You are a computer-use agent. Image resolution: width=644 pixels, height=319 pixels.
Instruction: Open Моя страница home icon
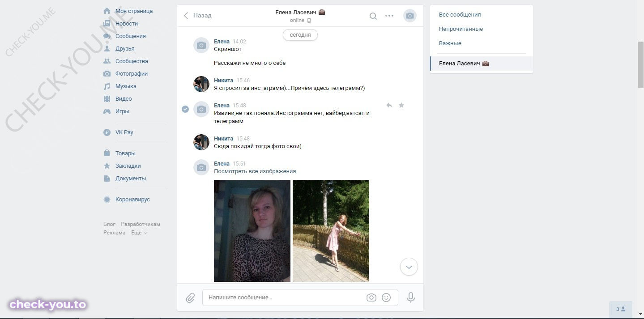point(107,11)
